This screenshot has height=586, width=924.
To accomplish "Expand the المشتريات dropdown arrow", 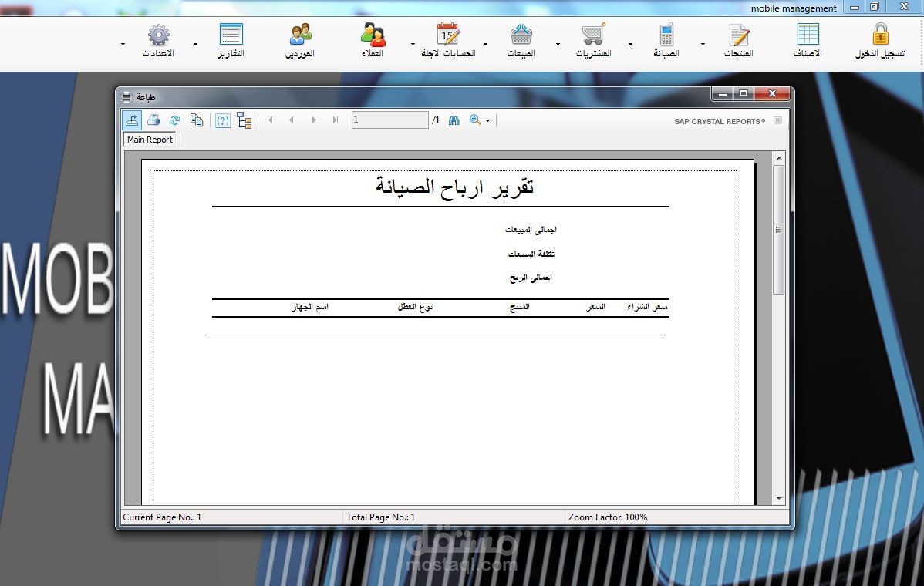I will (558, 44).
